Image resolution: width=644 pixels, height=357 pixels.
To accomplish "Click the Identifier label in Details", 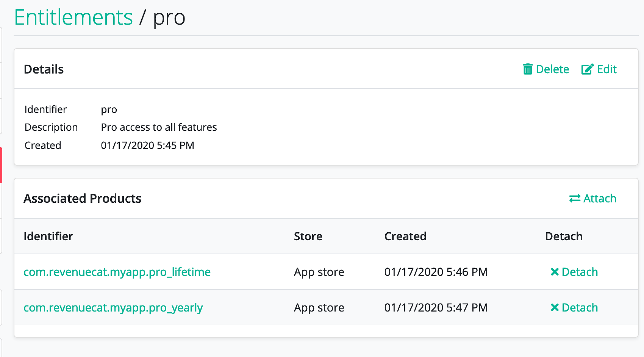I will click(x=45, y=110).
